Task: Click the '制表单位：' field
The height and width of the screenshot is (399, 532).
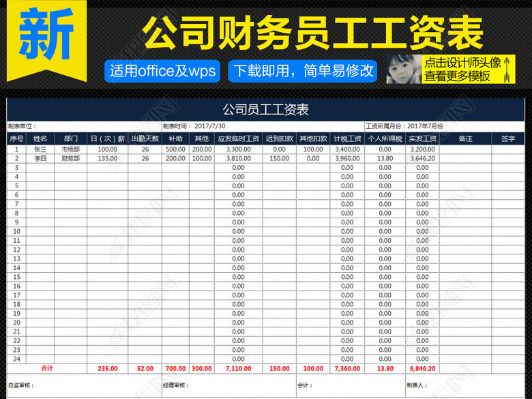Action: pyautogui.click(x=84, y=126)
